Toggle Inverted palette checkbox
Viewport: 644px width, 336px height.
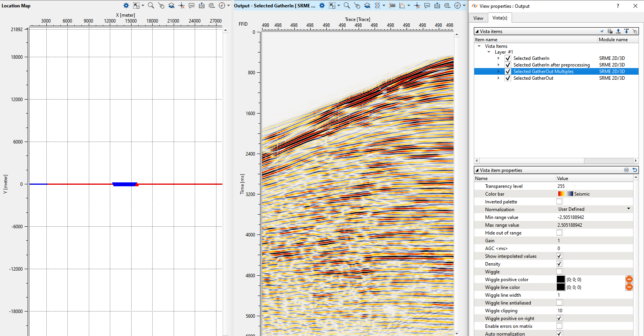(560, 201)
